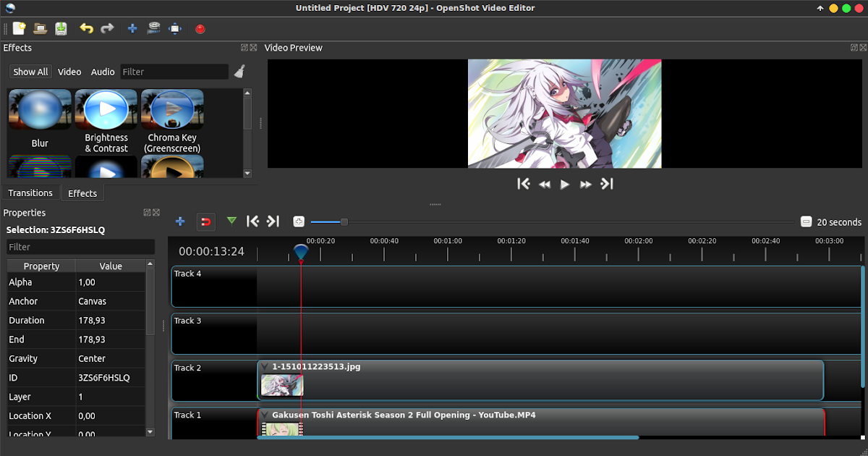868x456 pixels.
Task: Filter effects to show Video only
Action: (x=69, y=72)
